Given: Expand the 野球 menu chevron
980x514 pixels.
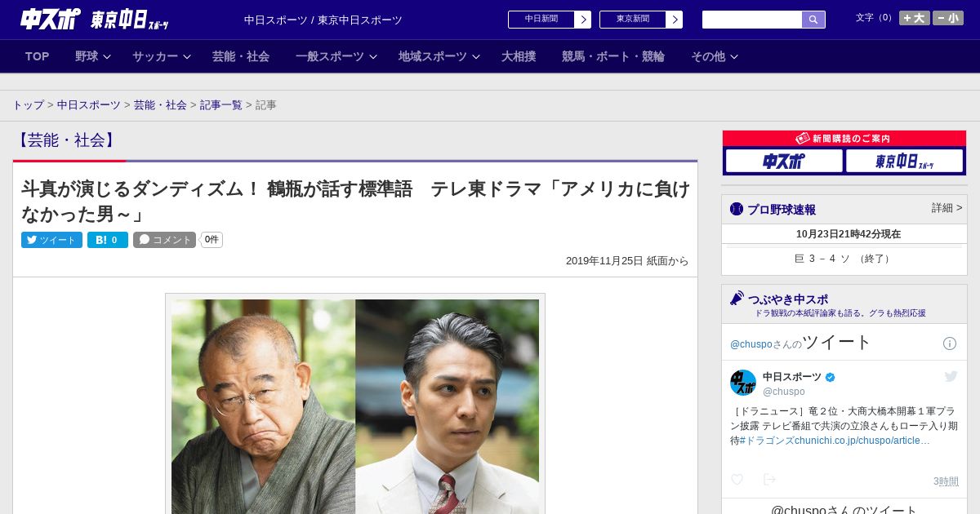Looking at the screenshot, I should click(107, 57).
